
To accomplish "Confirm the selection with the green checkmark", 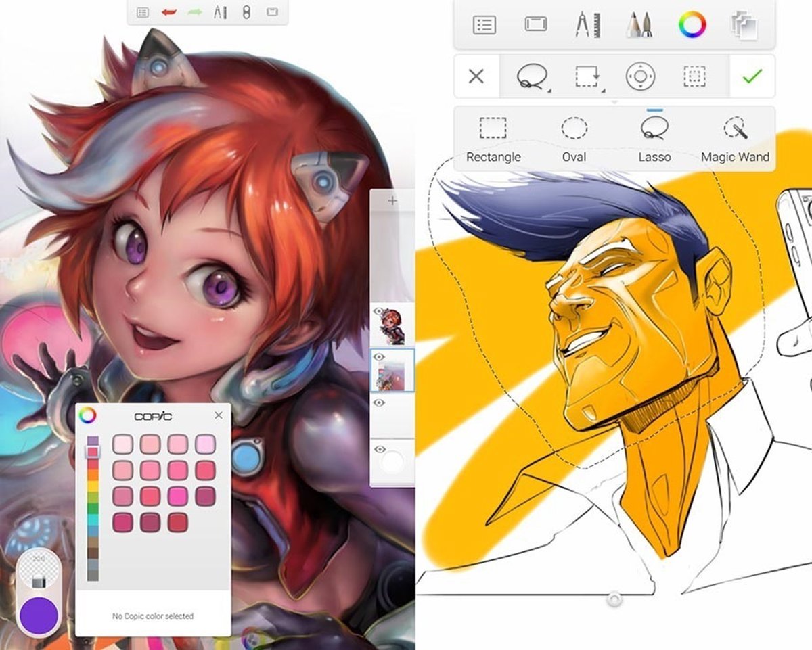I will [752, 76].
